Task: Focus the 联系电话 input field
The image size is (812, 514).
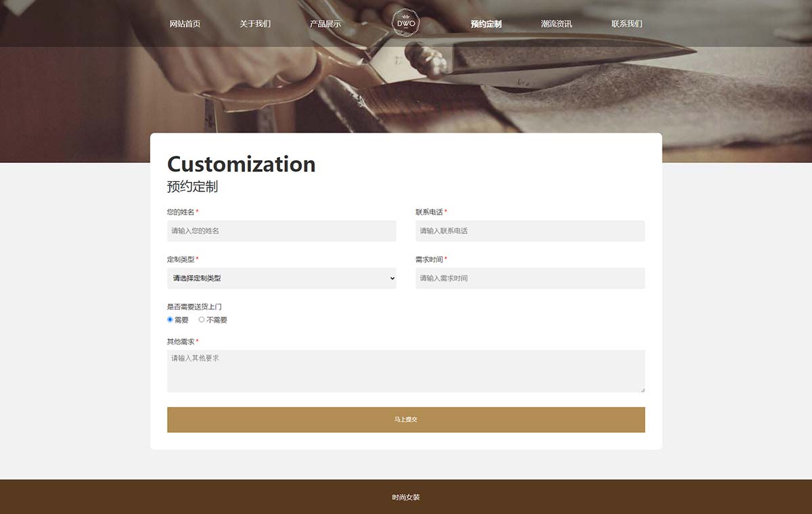Action: (x=530, y=231)
